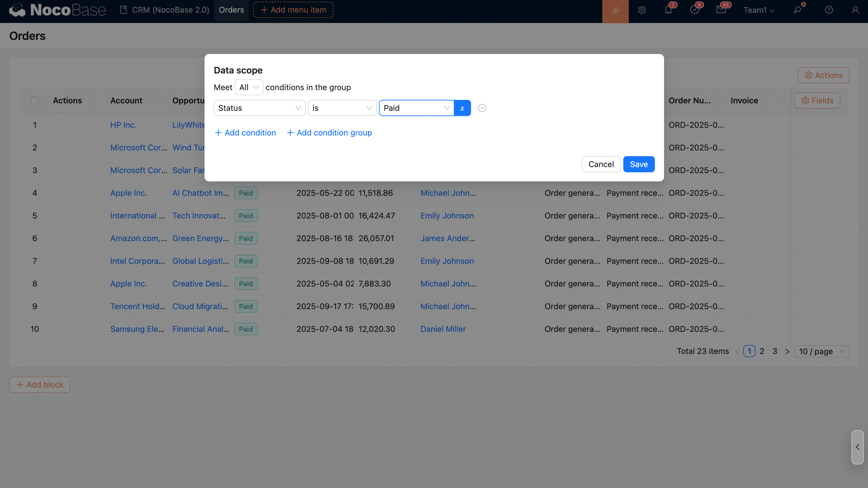The height and width of the screenshot is (488, 868).
Task: Click Cancel in Data scope dialog
Action: (601, 164)
